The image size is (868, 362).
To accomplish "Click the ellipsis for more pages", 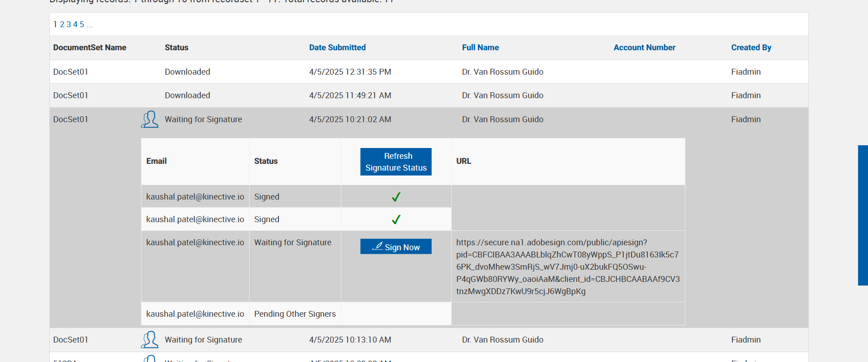I will click(x=90, y=24).
